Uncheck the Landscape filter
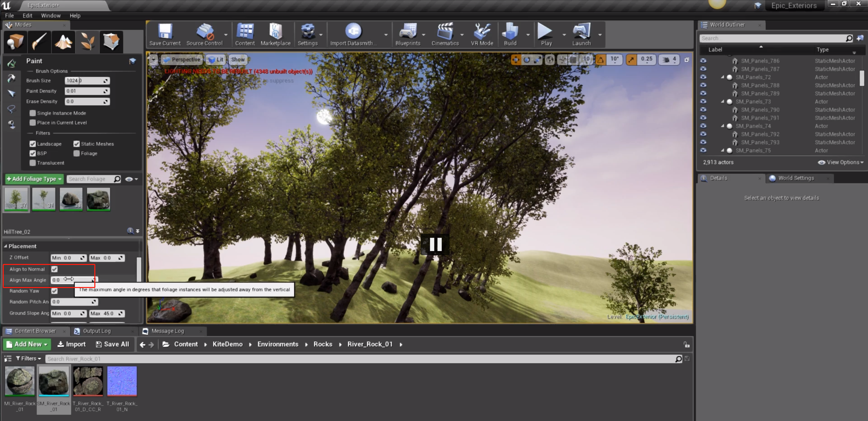Image resolution: width=868 pixels, height=421 pixels. 33,144
